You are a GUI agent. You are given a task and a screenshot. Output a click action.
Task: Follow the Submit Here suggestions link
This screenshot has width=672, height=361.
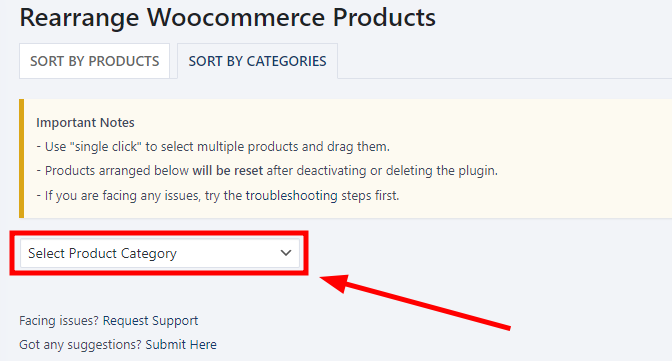click(x=181, y=345)
